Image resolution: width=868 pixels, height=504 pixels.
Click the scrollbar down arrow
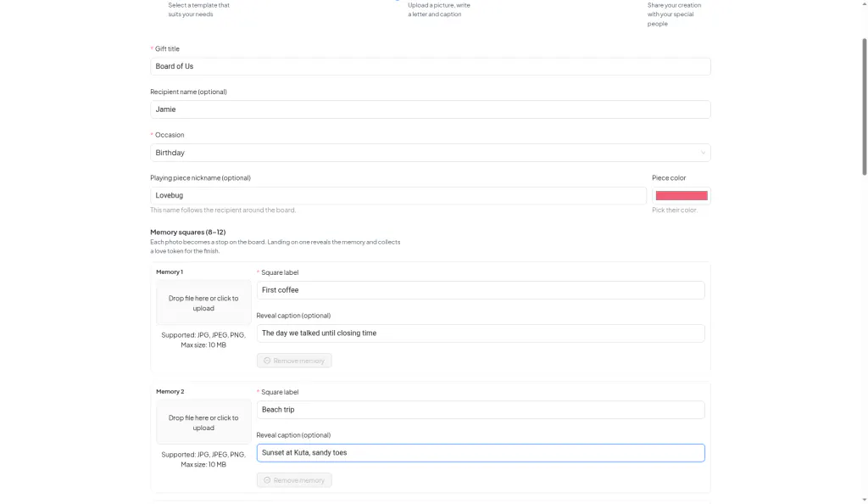(x=864, y=500)
